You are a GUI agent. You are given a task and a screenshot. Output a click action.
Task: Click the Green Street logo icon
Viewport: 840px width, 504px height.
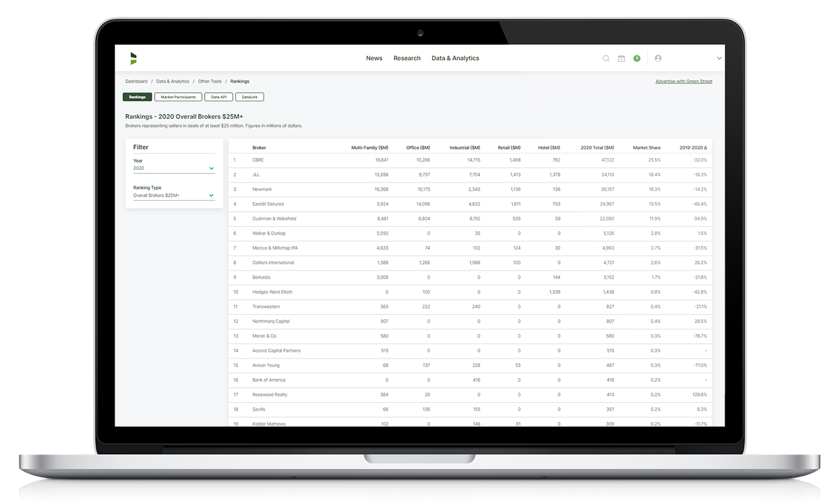pos(133,58)
